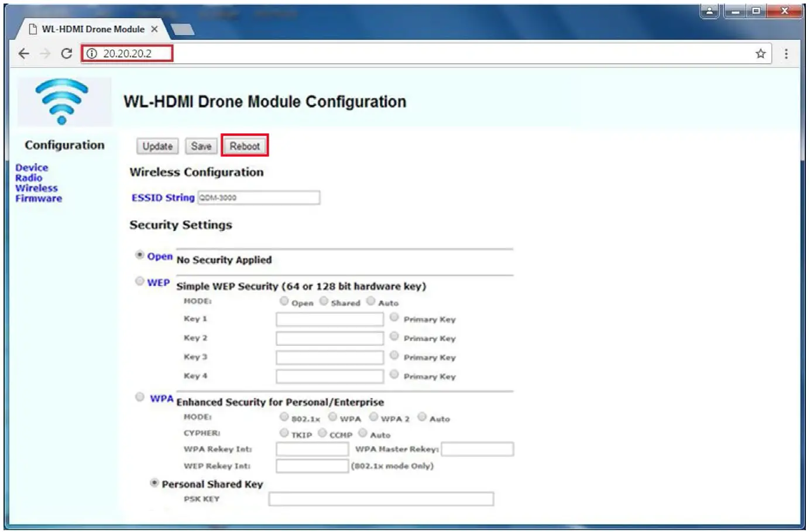
Task: Open the Radio settings link
Action: 29,178
